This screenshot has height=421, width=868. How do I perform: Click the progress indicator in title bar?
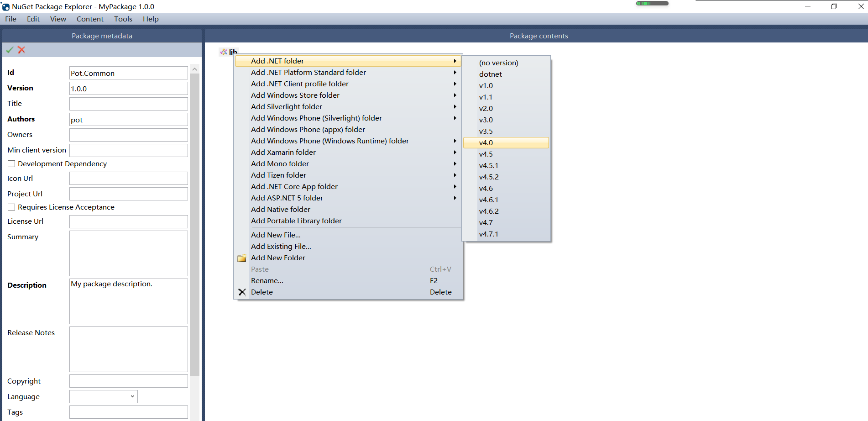point(652,3)
